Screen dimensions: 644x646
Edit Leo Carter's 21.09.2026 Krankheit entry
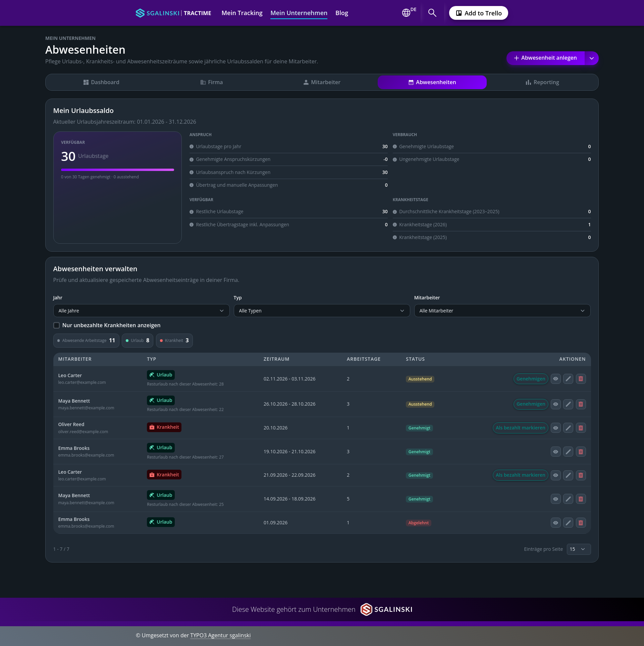point(568,475)
